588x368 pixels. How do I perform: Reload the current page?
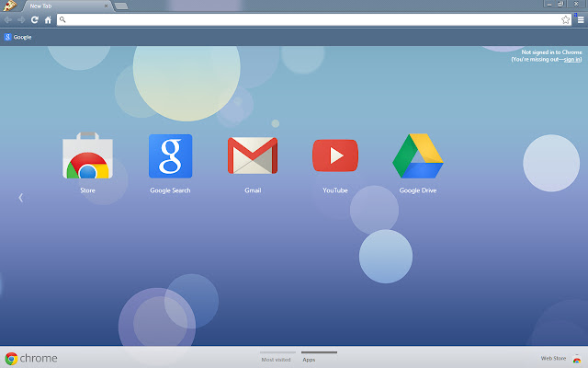(x=35, y=20)
